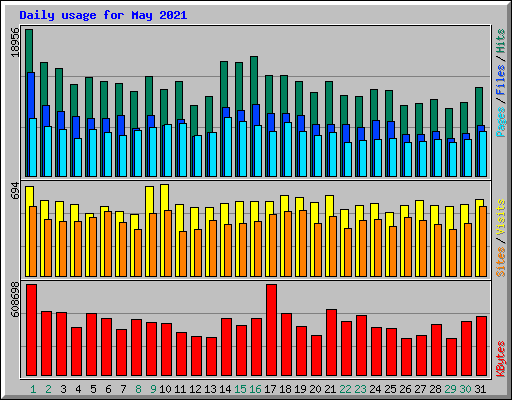Select day 14 on the x-axis
Screen dimensions: 512x400
[x=225, y=389]
